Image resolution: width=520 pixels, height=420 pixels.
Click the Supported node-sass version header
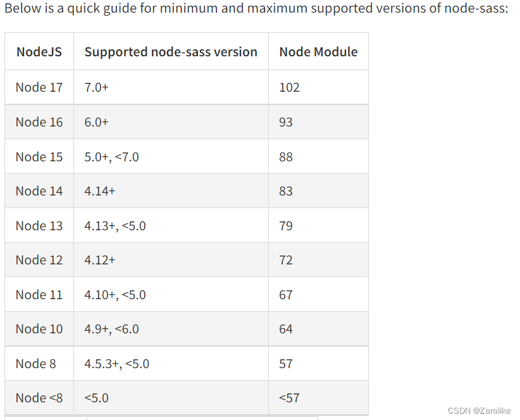[171, 52]
